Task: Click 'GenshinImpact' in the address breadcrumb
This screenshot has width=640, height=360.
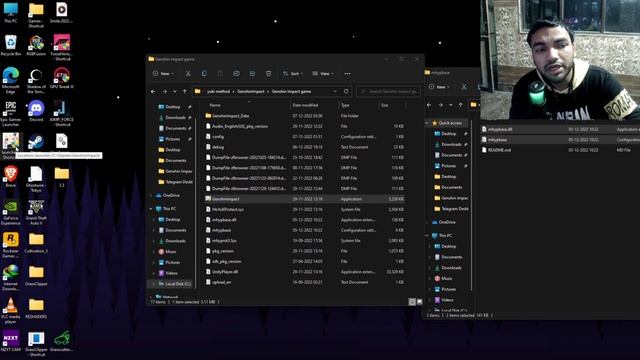Action: pyautogui.click(x=251, y=91)
